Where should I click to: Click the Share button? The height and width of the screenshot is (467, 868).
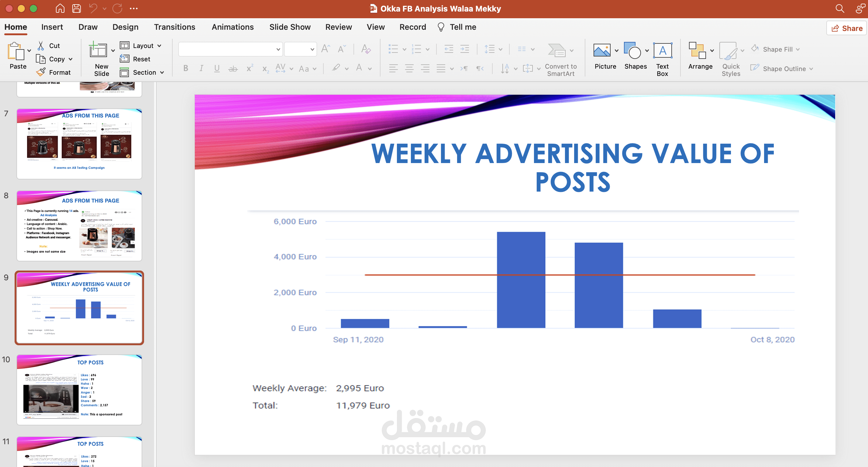pyautogui.click(x=846, y=28)
